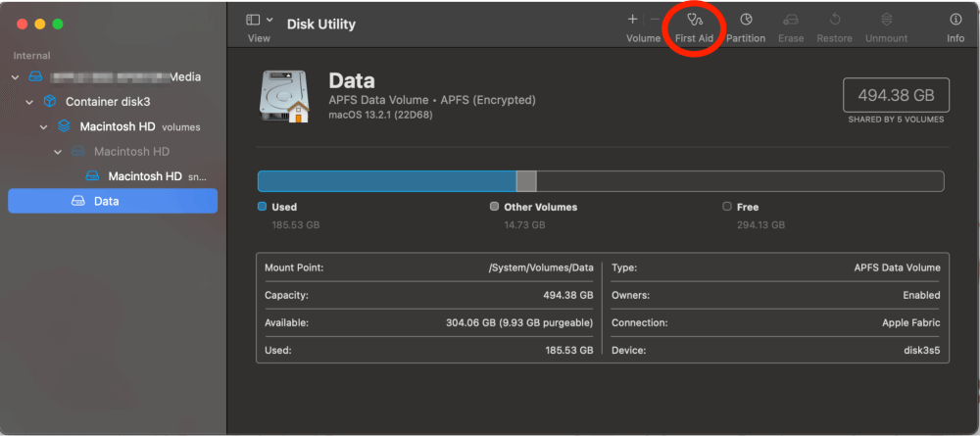Click the Data drive icon image
This screenshot has width=980, height=436.
point(284,95)
